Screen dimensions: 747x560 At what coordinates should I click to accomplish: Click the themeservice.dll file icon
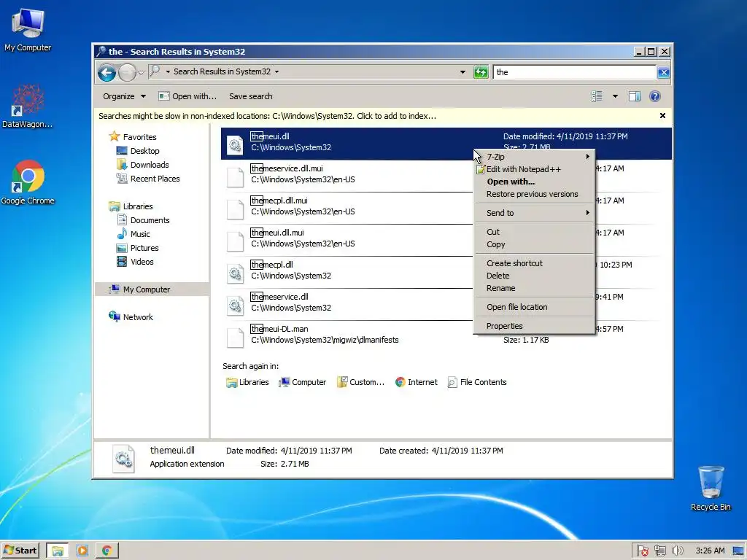235,306
